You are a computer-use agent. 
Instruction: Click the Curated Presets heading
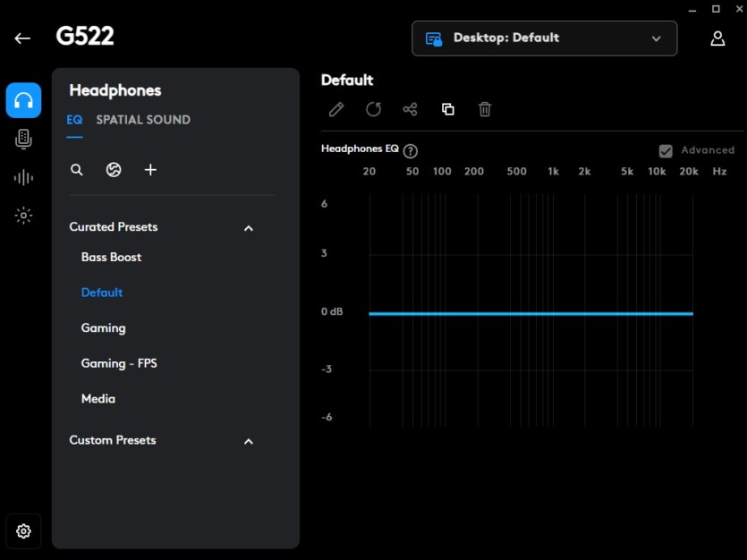coord(114,227)
